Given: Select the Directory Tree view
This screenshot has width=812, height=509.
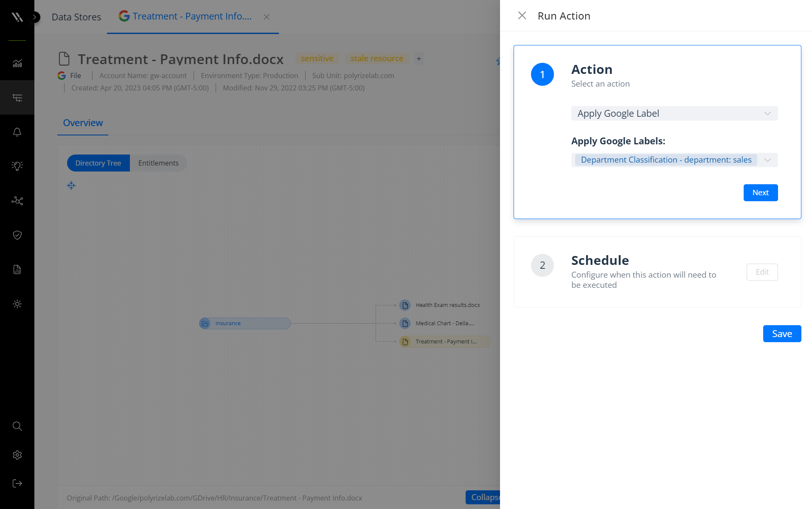Looking at the screenshot, I should [x=98, y=163].
